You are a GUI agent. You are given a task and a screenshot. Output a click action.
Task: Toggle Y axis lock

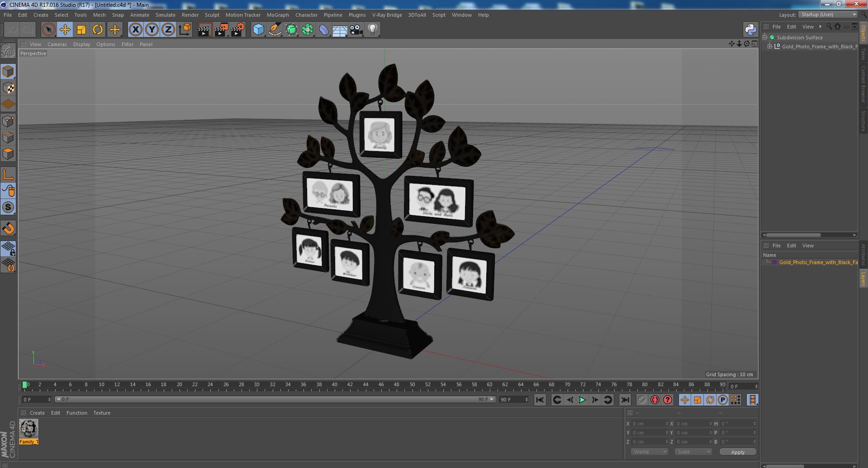pyautogui.click(x=152, y=30)
